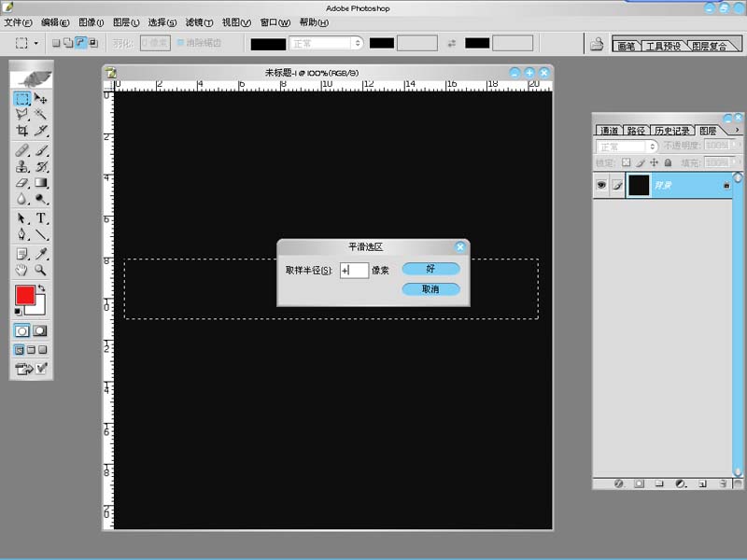Open the layer blend mode dropdown
The width and height of the screenshot is (747, 560).
coord(627,147)
